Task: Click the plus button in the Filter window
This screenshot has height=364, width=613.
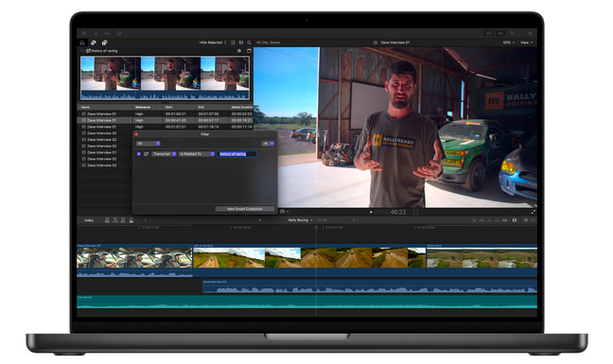Action: [266, 144]
